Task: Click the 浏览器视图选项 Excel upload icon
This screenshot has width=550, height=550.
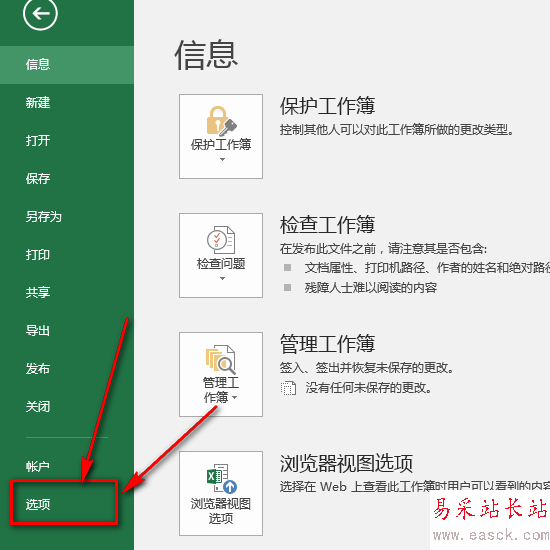Action: point(222,478)
